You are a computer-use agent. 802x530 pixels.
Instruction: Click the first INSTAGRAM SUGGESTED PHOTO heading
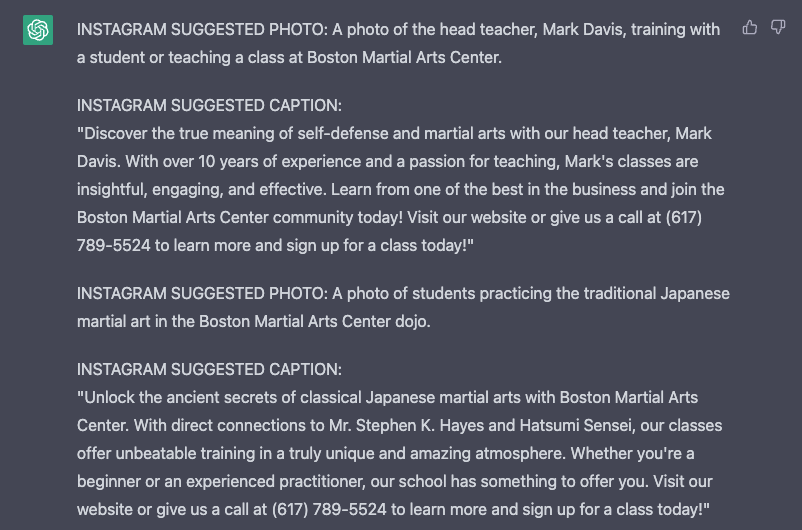click(202, 30)
